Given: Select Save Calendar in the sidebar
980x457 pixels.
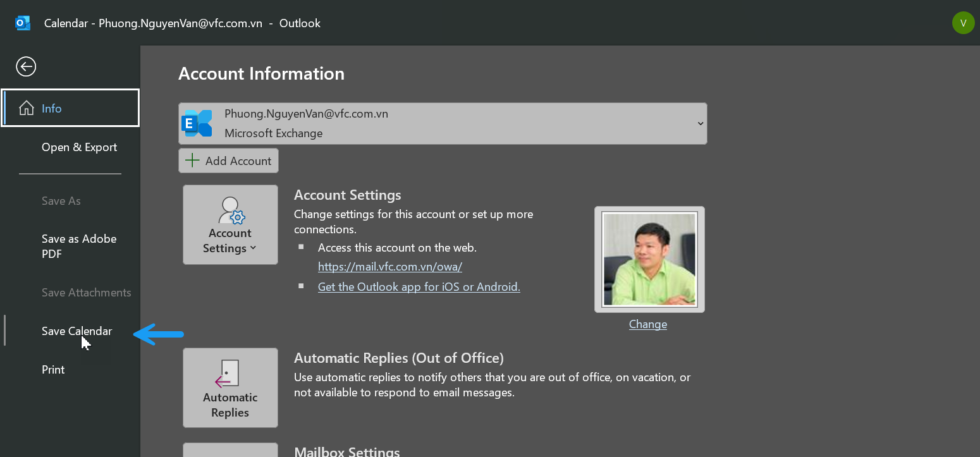Looking at the screenshot, I should pyautogui.click(x=77, y=331).
